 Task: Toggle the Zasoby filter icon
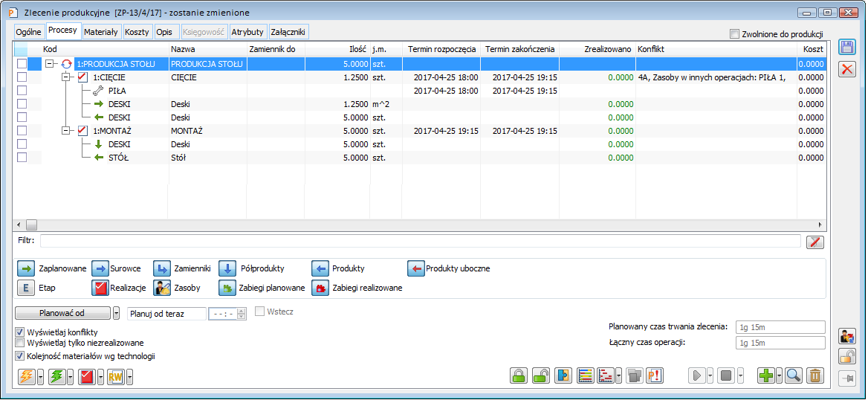(x=162, y=288)
